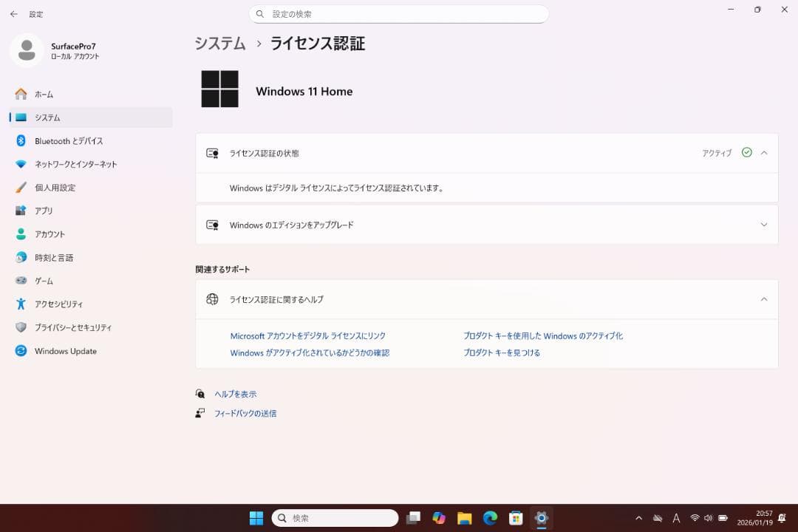Navigate back via the システム breadcrumb
The image size is (798, 532).
(x=219, y=44)
